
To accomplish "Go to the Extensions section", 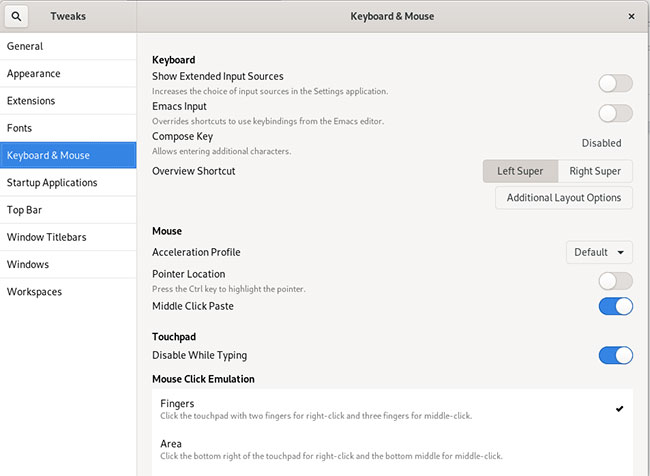I will 68,101.
